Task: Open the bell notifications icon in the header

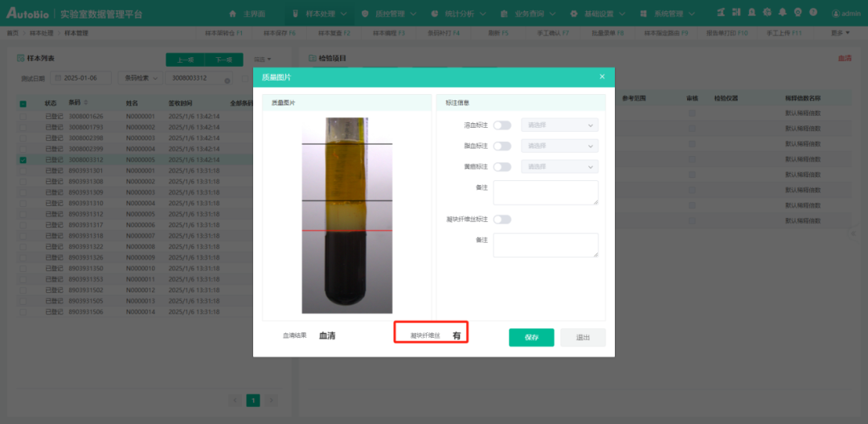Action: tap(782, 12)
